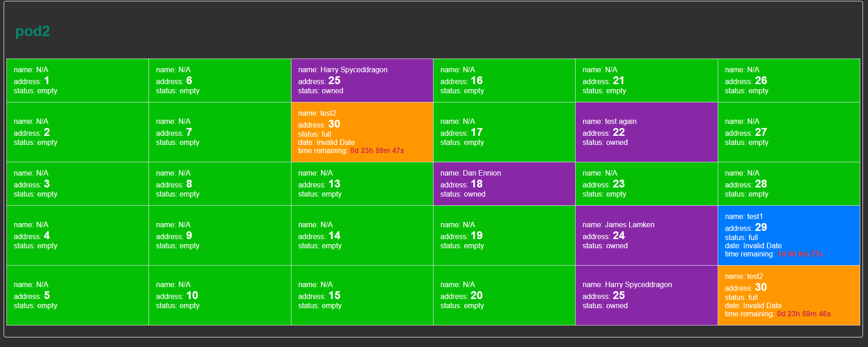
Task: Select empty locker address 16
Action: pos(504,80)
